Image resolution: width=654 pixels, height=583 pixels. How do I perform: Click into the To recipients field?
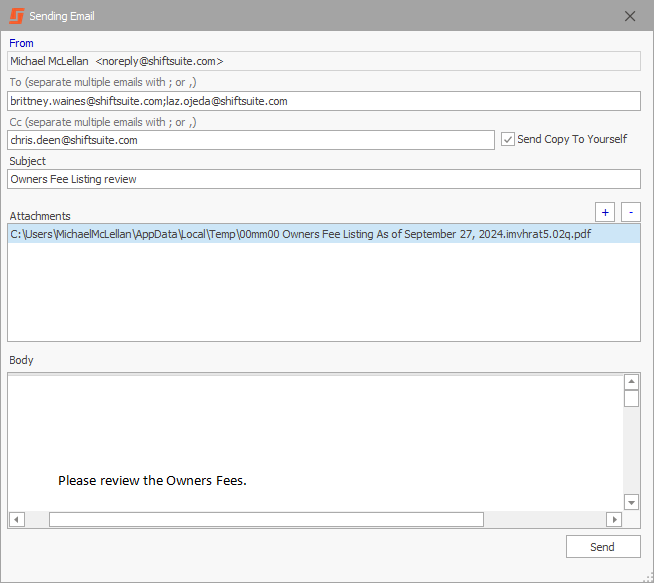pos(324,101)
